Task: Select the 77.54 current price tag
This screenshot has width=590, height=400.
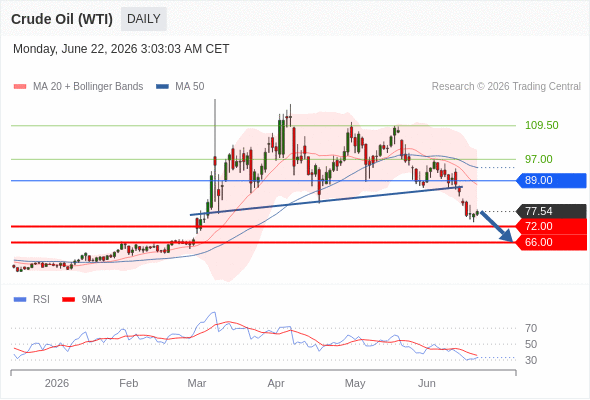Action: coord(551,211)
